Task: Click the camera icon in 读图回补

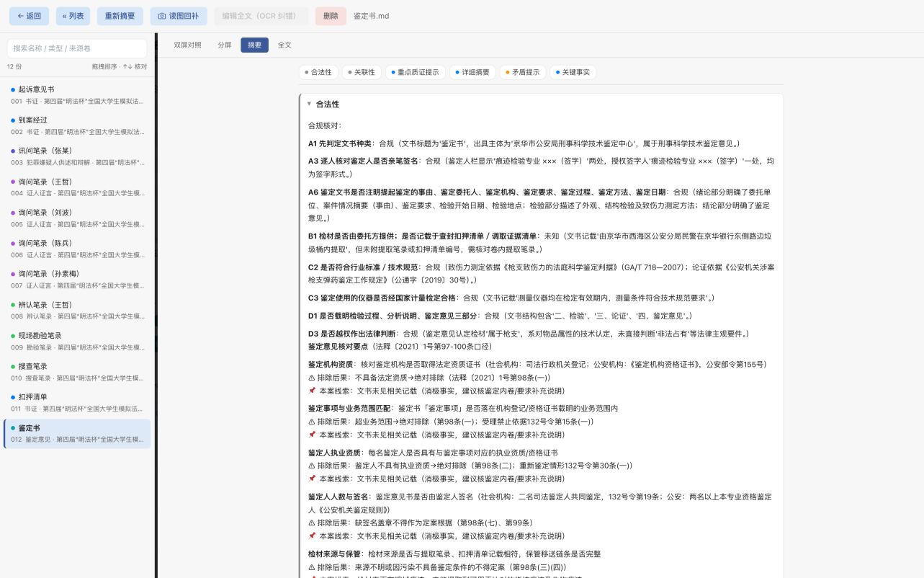Action: tap(162, 16)
